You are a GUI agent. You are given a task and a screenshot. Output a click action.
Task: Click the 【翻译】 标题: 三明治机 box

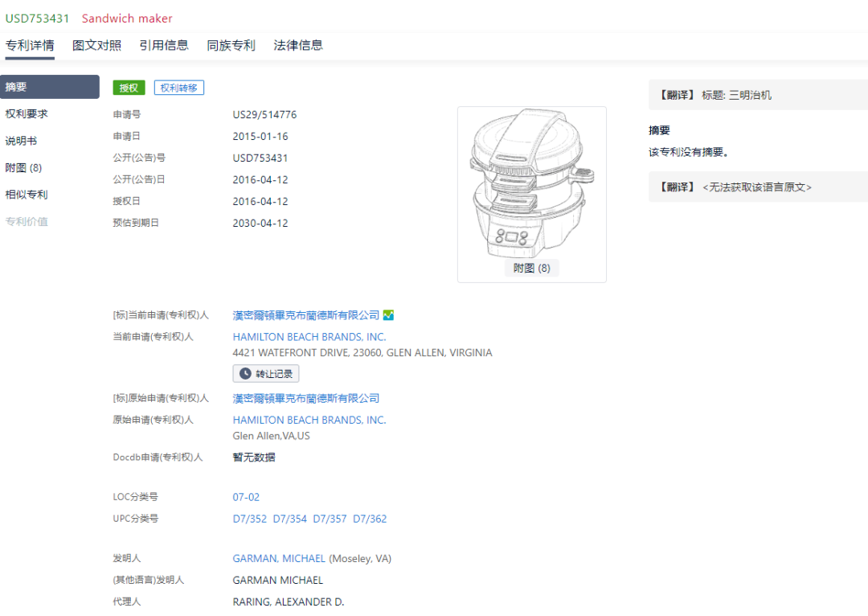[x=758, y=95]
